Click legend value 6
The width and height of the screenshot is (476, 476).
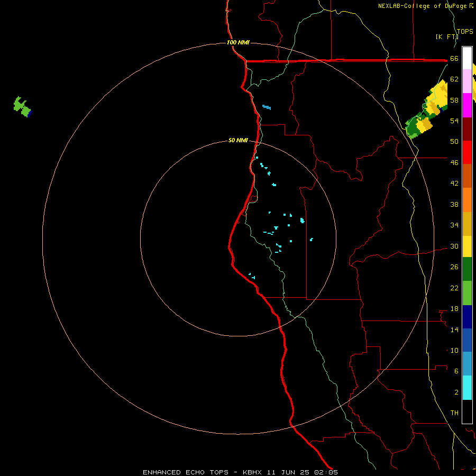(456, 371)
